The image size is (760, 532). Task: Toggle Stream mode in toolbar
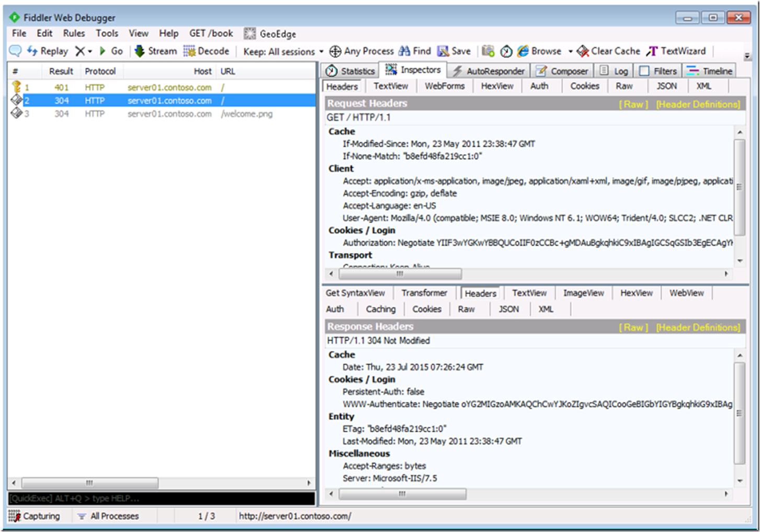[156, 51]
